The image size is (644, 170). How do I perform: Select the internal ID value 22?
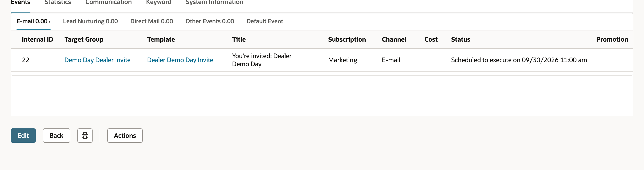[25, 60]
